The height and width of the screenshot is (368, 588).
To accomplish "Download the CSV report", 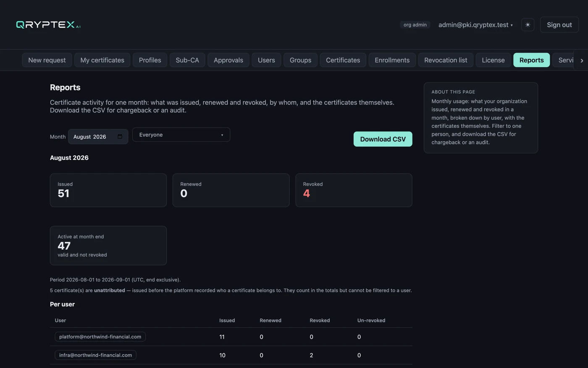I will [x=383, y=139].
